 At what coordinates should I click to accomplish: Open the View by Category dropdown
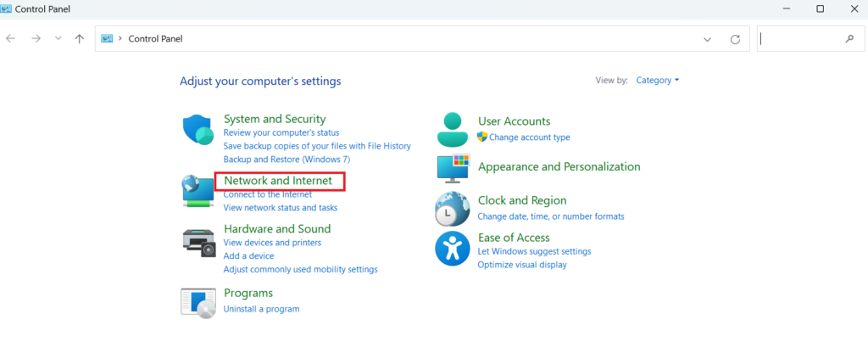(x=657, y=81)
